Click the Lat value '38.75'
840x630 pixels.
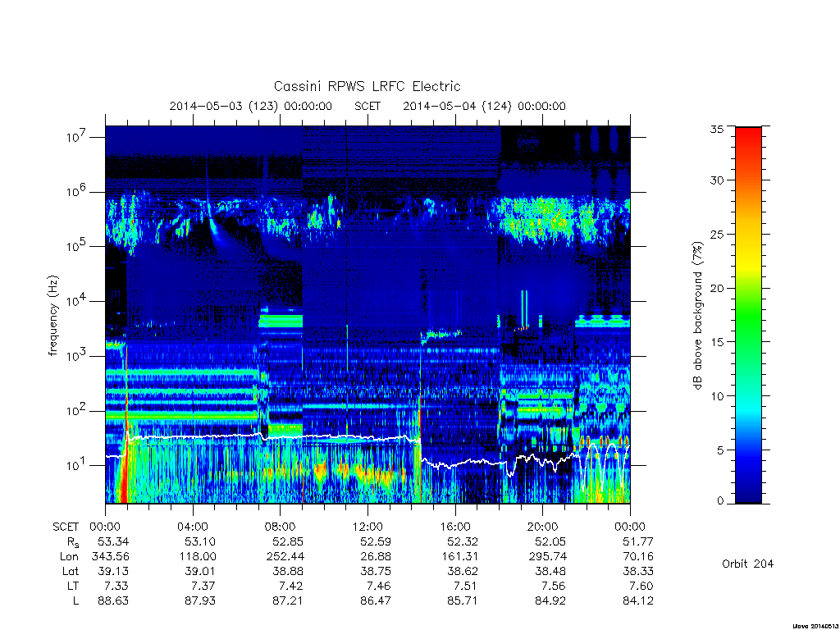376,571
